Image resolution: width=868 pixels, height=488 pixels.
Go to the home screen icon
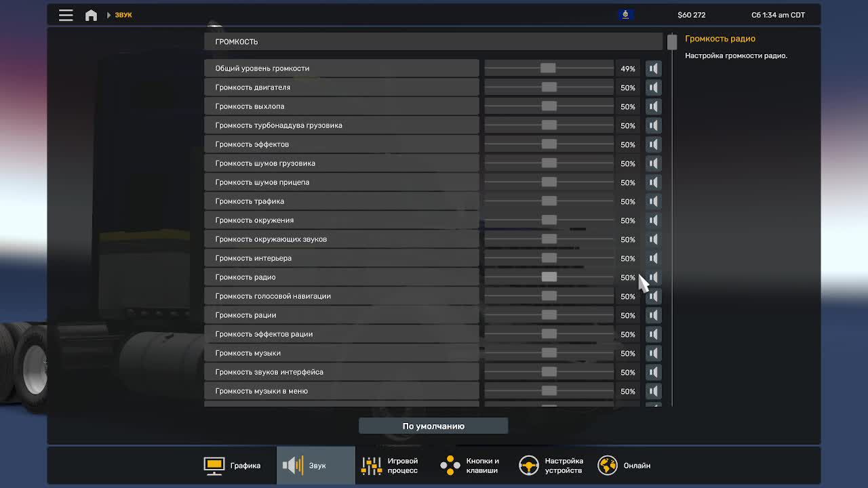91,15
